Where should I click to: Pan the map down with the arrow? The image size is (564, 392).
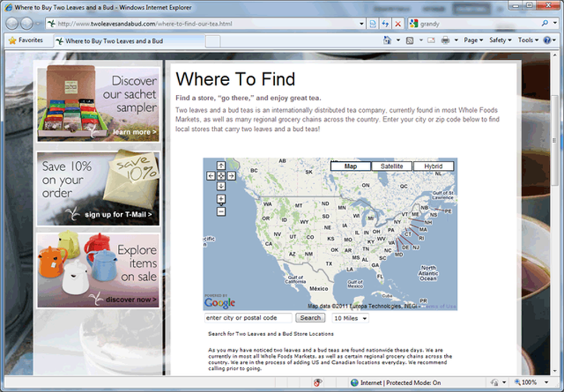(221, 186)
